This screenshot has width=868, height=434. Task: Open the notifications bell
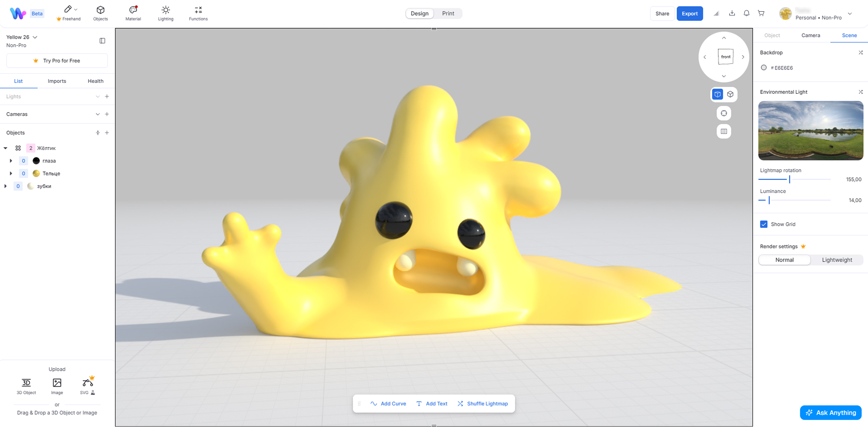pos(746,13)
